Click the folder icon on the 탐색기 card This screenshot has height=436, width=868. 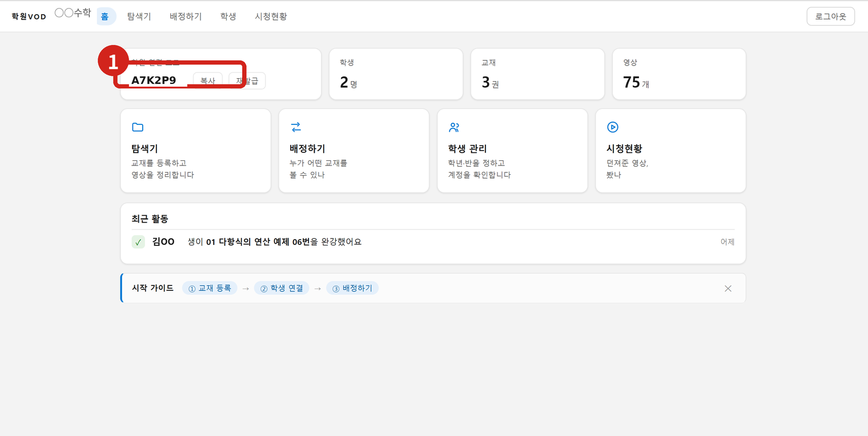pyautogui.click(x=138, y=127)
